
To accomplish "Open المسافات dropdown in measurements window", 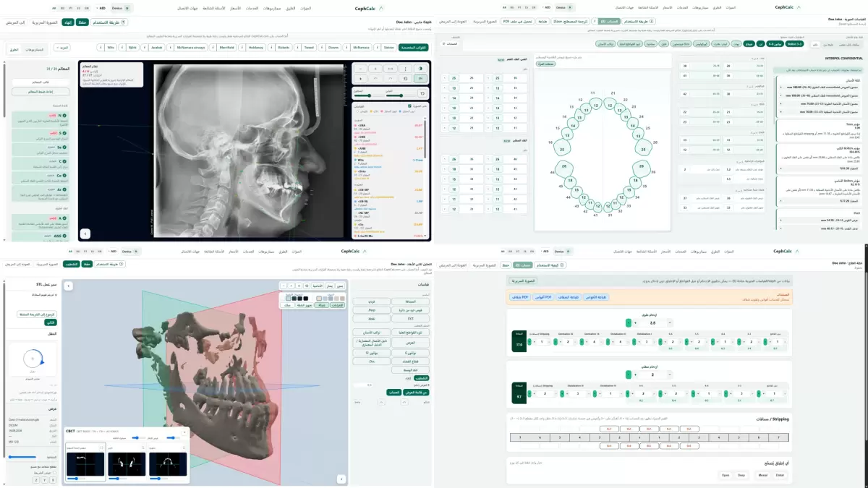I will (450, 43).
